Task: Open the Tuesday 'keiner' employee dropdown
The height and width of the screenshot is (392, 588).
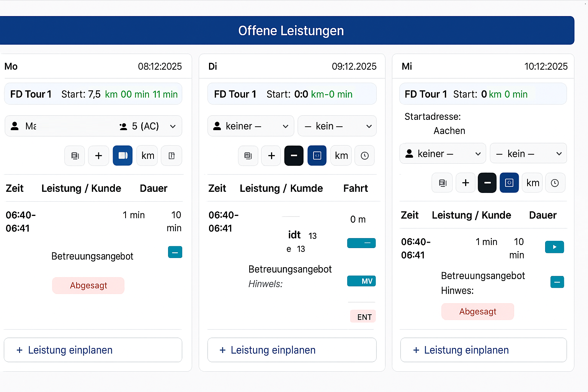Action: [x=251, y=126]
